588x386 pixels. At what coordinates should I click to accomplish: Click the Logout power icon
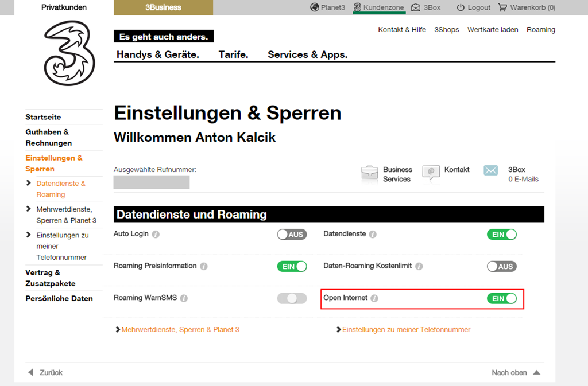click(x=461, y=7)
